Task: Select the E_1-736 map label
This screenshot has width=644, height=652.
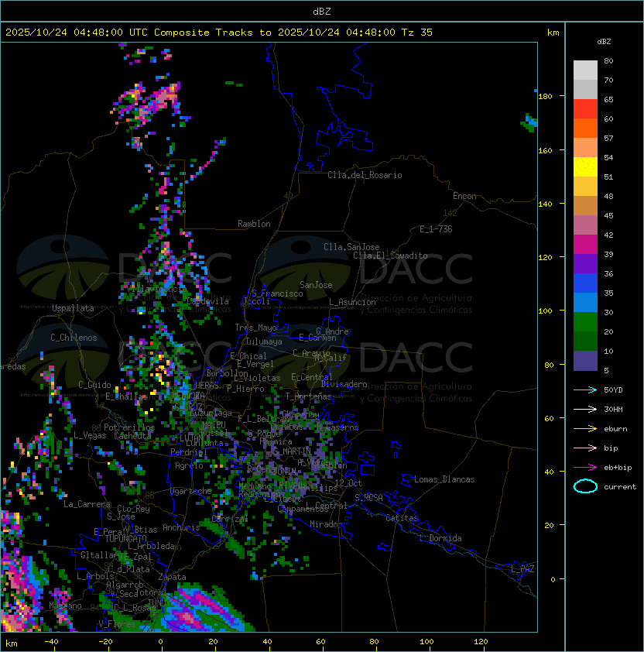Action: [436, 229]
